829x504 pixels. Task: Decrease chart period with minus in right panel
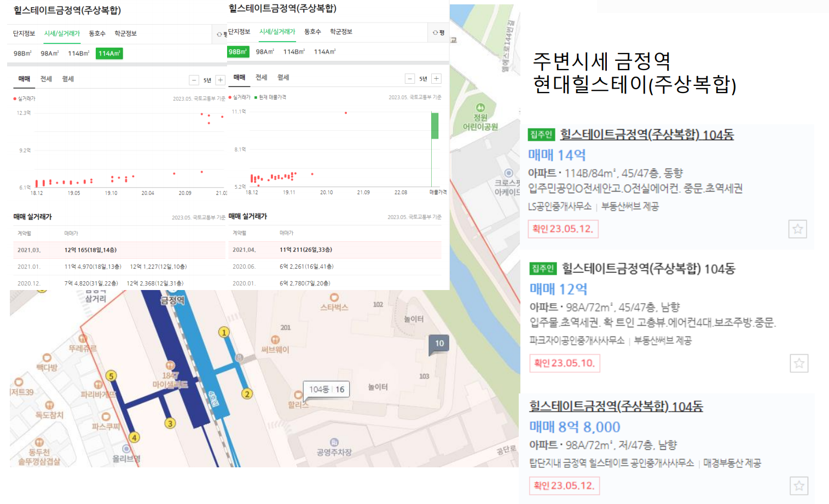[410, 79]
